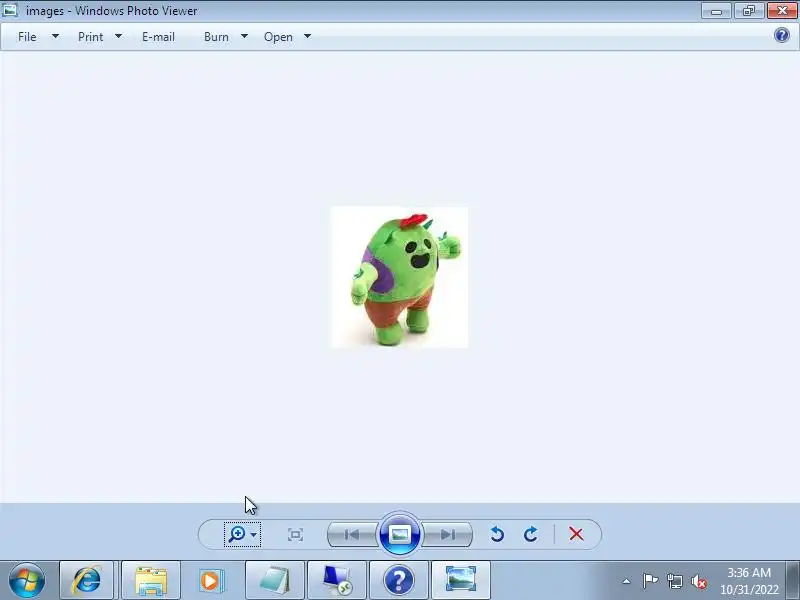Show hidden system tray icons
This screenshot has height=600, width=800.
coord(627,581)
